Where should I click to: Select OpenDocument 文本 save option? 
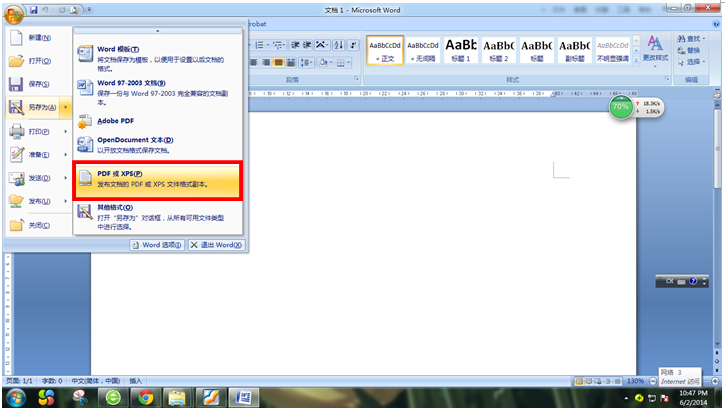pos(158,144)
